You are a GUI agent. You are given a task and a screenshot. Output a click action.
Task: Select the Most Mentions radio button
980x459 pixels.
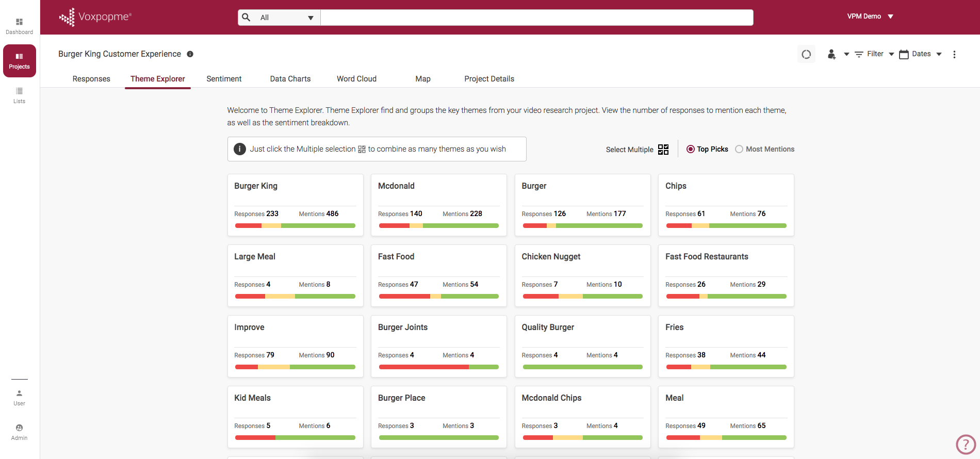[739, 149]
